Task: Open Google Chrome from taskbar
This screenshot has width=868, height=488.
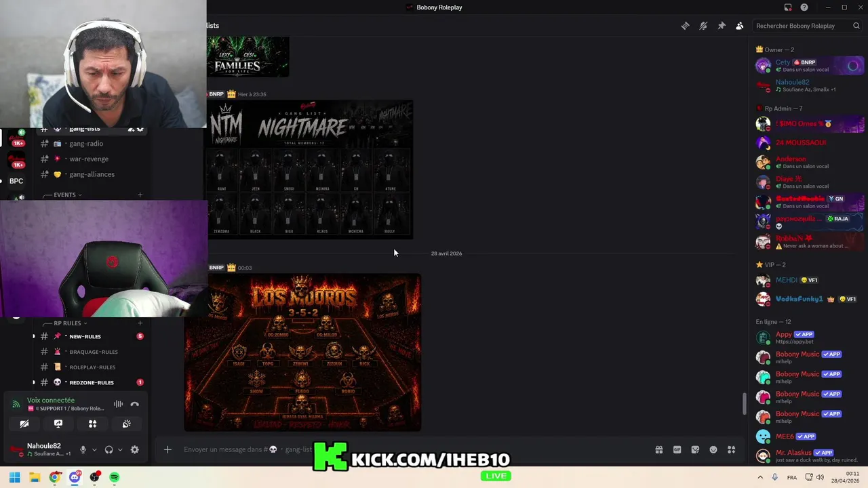Action: 55,477
